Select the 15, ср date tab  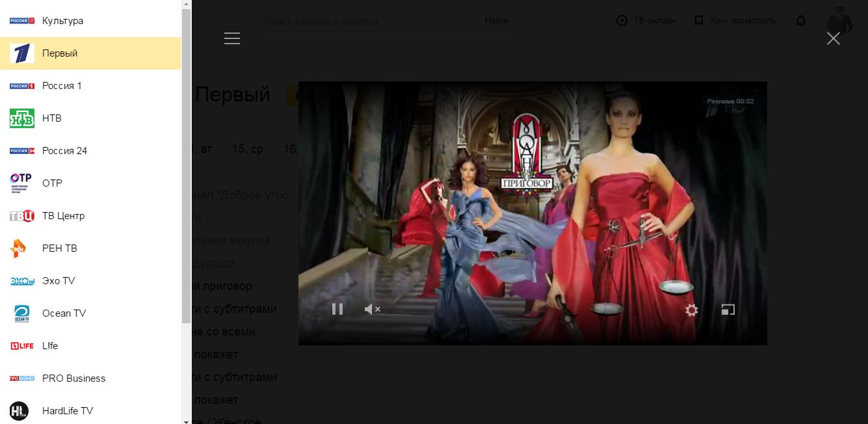[x=248, y=149]
